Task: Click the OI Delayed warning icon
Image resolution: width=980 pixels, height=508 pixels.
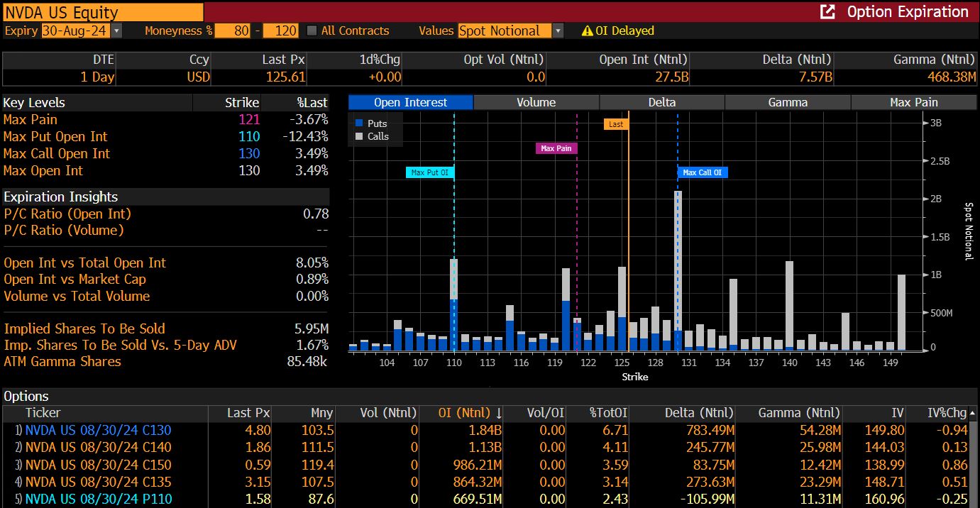Action: (587, 31)
